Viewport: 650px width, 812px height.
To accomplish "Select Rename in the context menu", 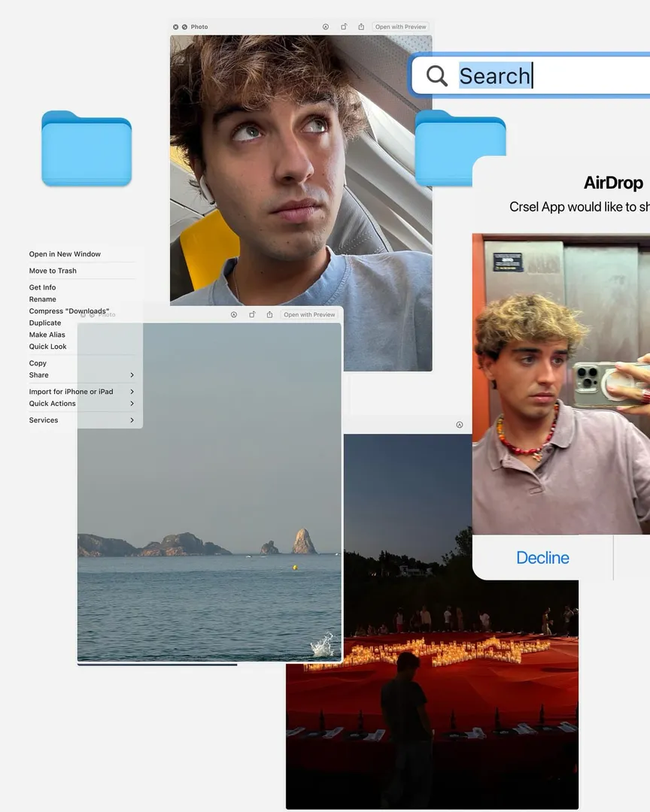I will (42, 299).
